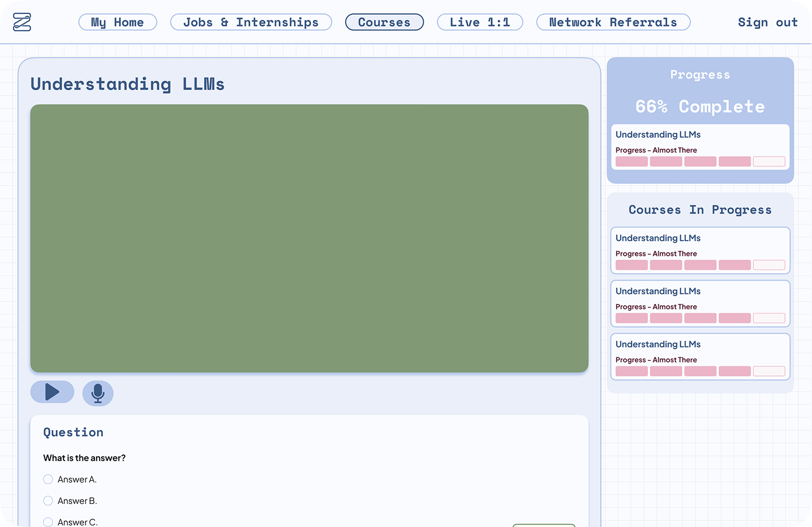Select the Courses navigation tab
Screen dimensions: 812x527
[x=384, y=22]
